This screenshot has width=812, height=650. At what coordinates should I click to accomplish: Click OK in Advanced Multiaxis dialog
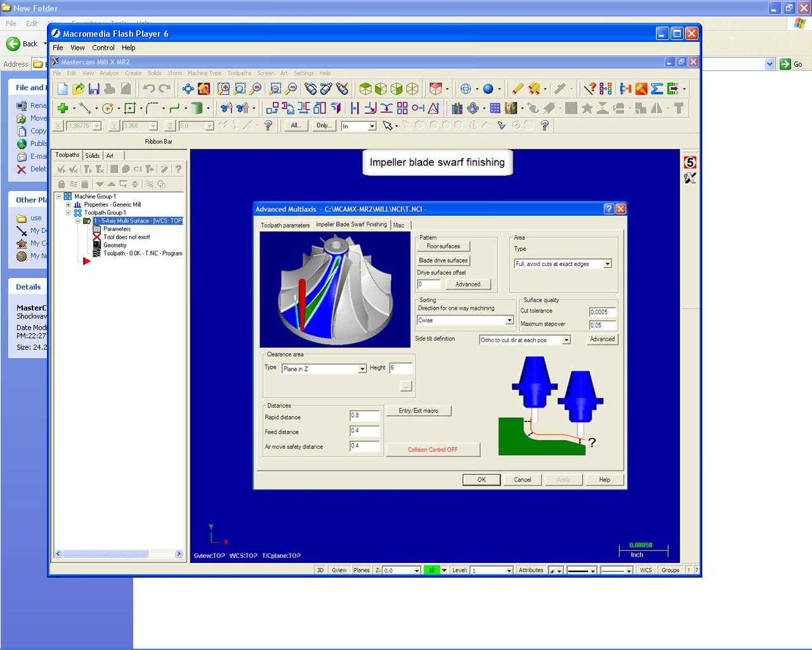pos(481,480)
